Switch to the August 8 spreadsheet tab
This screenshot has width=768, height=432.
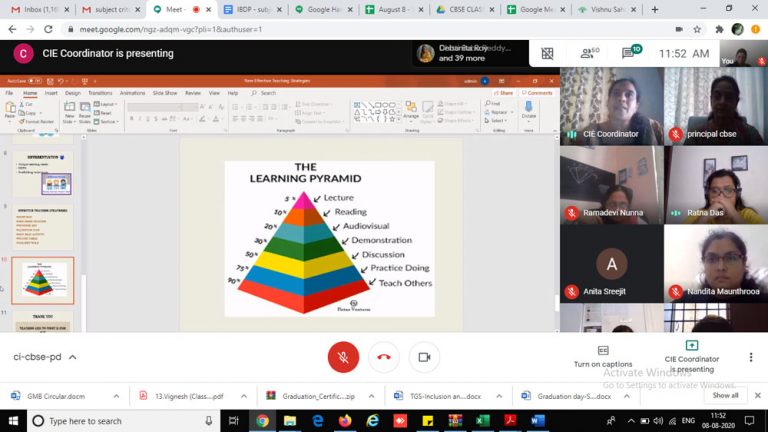click(394, 9)
